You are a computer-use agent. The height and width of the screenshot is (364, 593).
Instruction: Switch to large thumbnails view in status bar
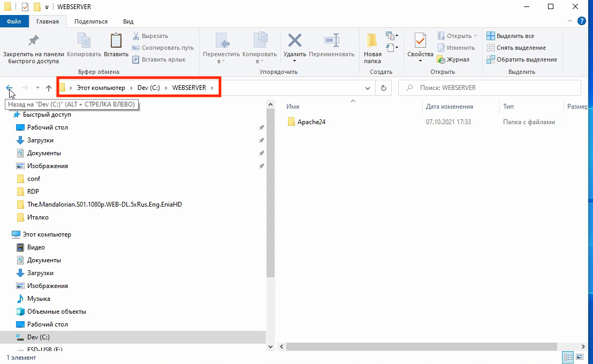pos(580,357)
